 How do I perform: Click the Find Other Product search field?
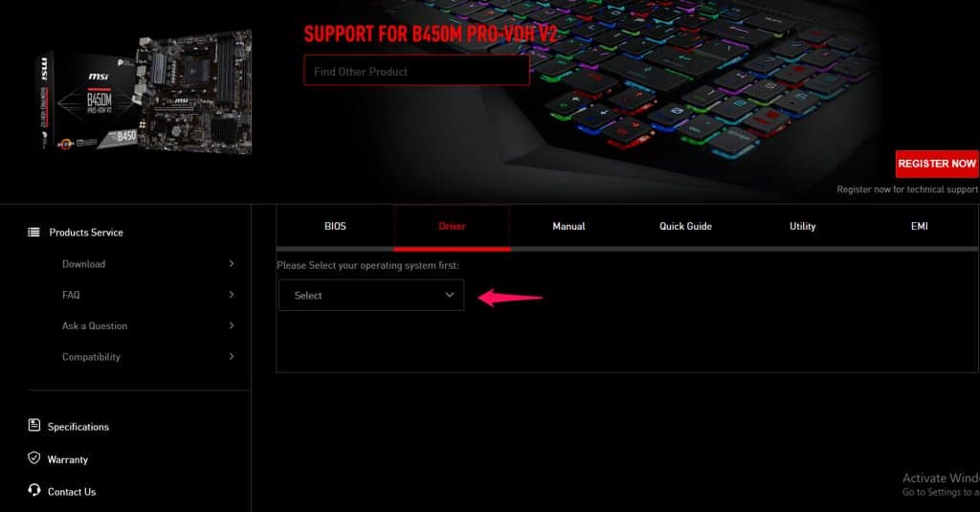pos(416,71)
